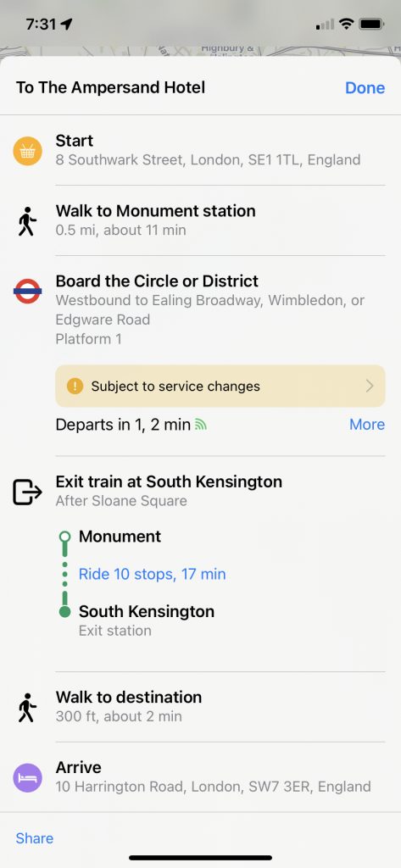Viewport: 401px width, 868px height.
Task: Tap the purple bed Arrive icon
Action: pyautogui.click(x=27, y=778)
